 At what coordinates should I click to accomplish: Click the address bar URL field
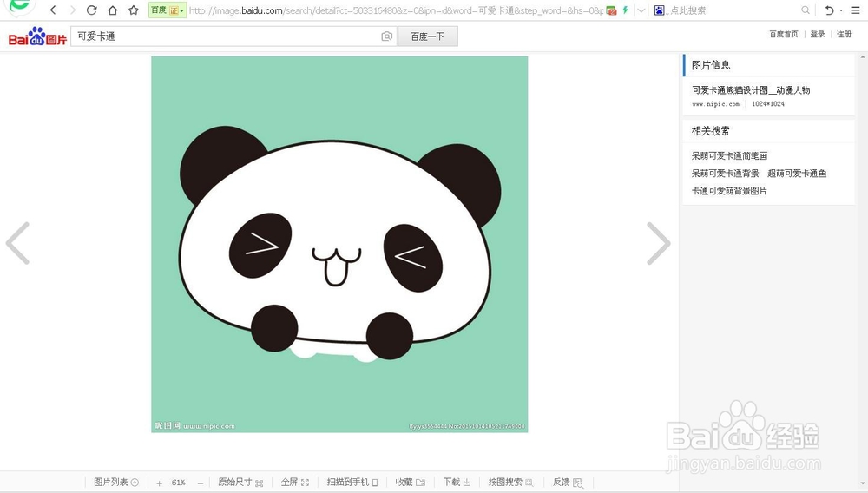tap(396, 10)
